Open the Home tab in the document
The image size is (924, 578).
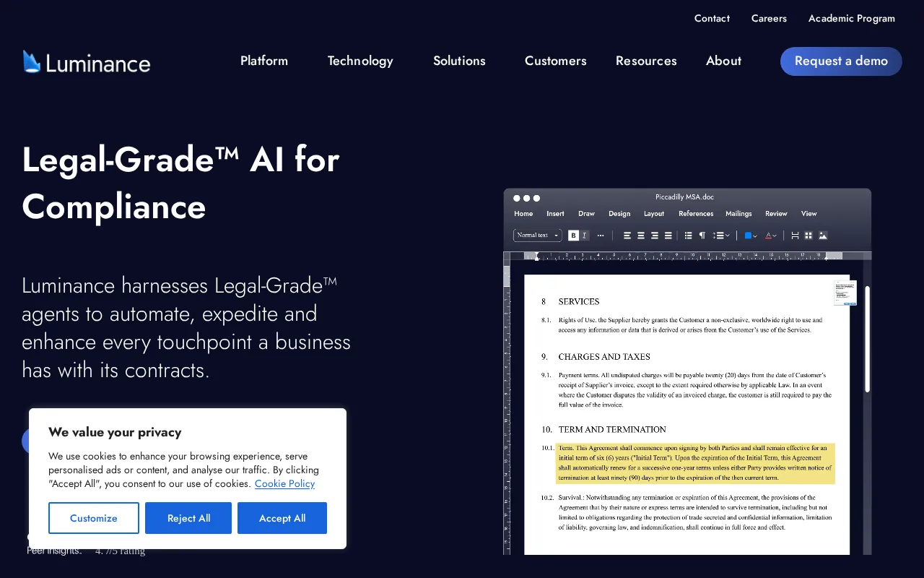[523, 214]
